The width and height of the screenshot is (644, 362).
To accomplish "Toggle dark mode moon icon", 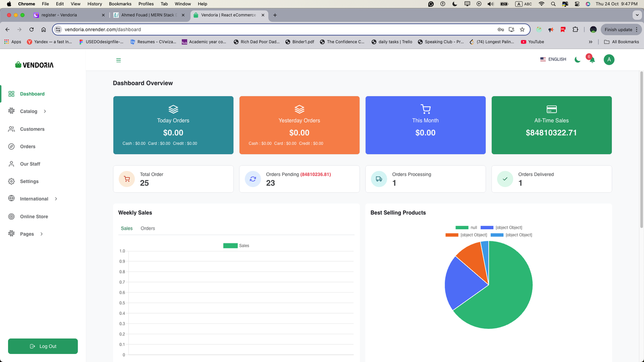I will (578, 60).
